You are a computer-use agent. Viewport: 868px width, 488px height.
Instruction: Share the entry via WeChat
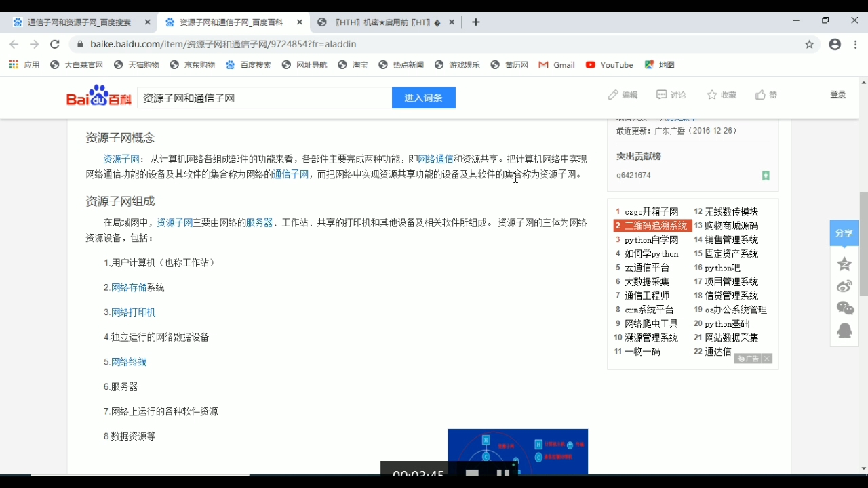pyautogui.click(x=844, y=308)
